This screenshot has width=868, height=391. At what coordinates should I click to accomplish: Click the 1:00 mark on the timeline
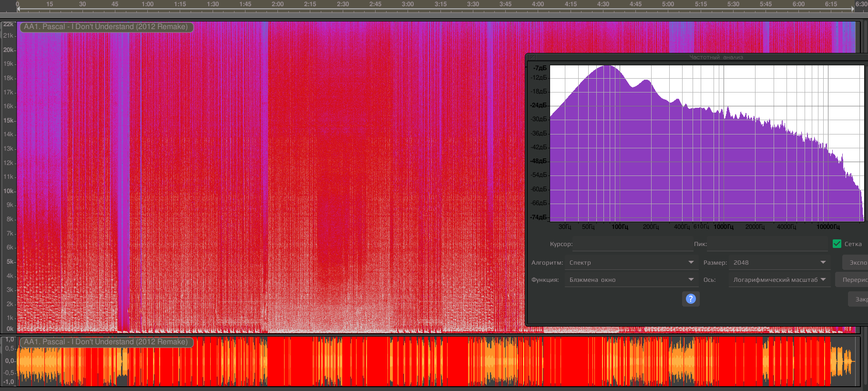tap(148, 4)
